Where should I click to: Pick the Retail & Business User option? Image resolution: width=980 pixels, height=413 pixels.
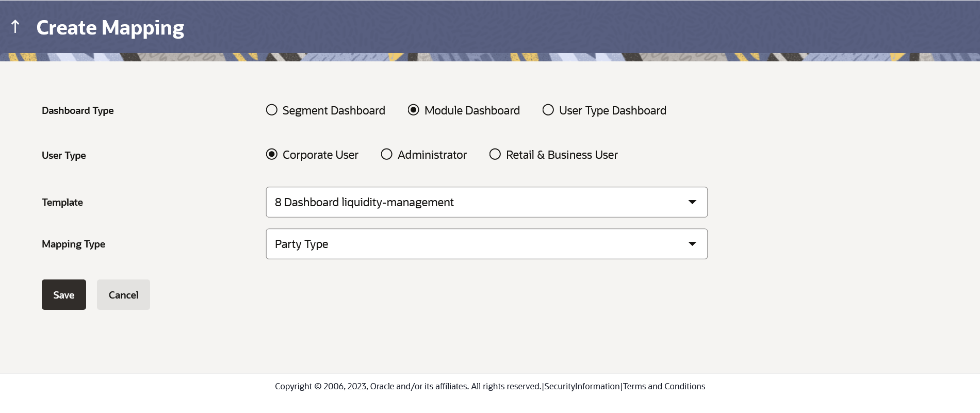(495, 154)
